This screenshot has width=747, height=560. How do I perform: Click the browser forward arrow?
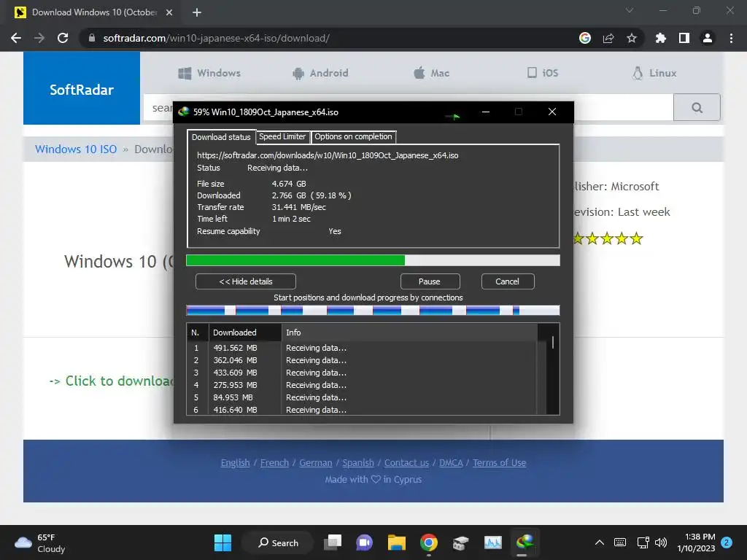click(x=39, y=38)
